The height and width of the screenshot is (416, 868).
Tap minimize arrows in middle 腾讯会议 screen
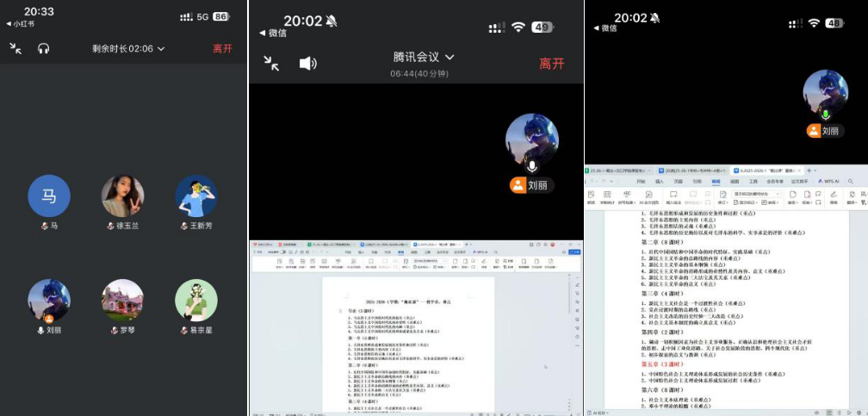pos(271,63)
